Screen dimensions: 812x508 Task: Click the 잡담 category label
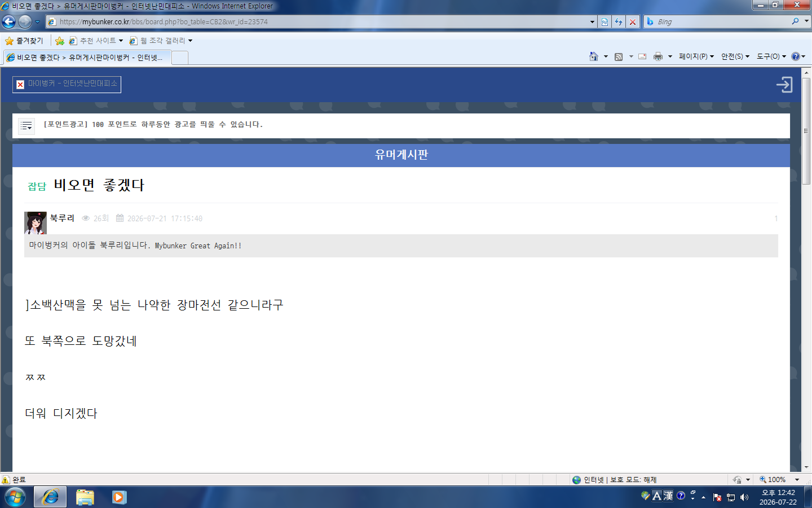point(37,186)
